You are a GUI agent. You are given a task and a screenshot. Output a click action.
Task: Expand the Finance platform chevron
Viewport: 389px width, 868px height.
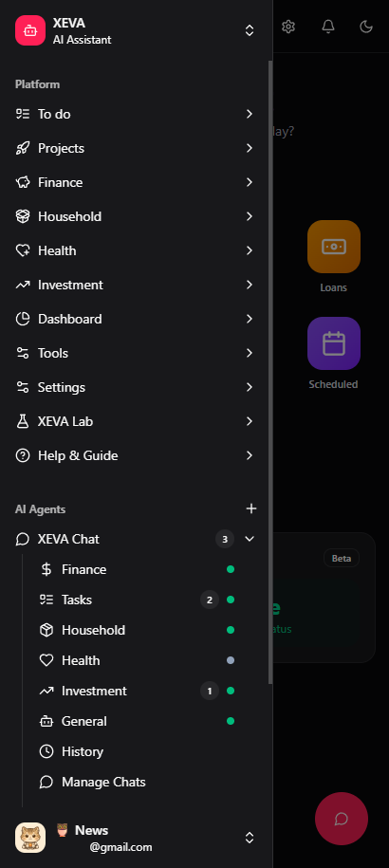tap(250, 182)
